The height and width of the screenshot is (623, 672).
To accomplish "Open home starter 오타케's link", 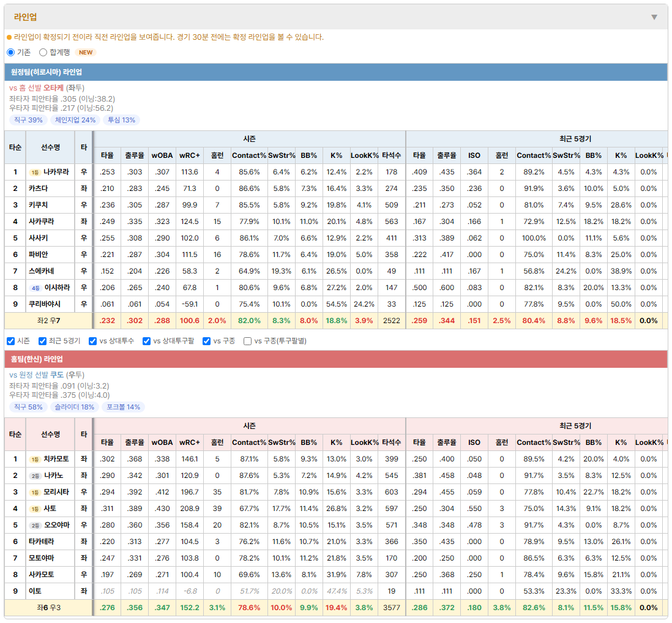I will tap(54, 88).
